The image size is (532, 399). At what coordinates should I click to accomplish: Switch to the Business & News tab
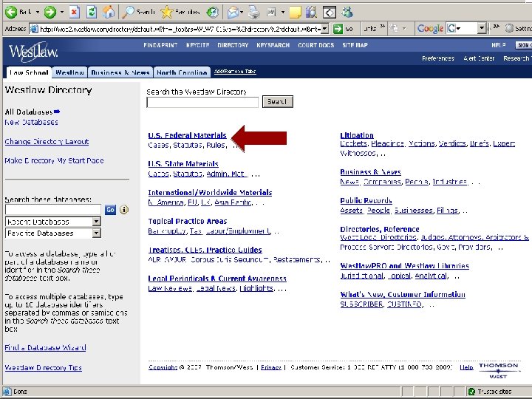pos(120,72)
